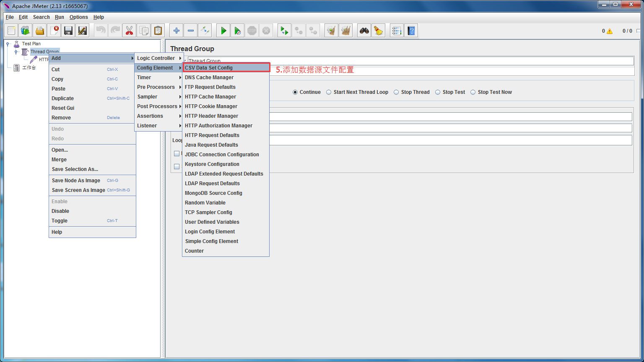The height and width of the screenshot is (362, 644).
Task: Expand the Assertions submenu
Action: click(158, 116)
